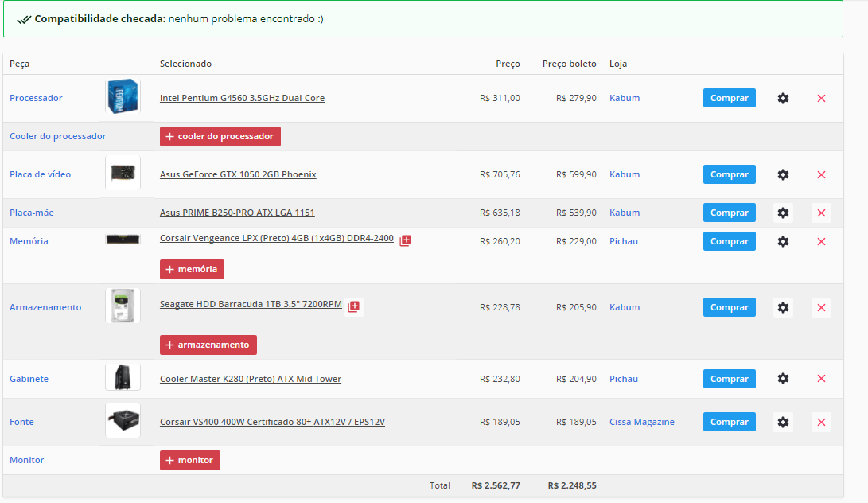Open the Placa de vídeo category link
The image size is (868, 503).
point(40,174)
